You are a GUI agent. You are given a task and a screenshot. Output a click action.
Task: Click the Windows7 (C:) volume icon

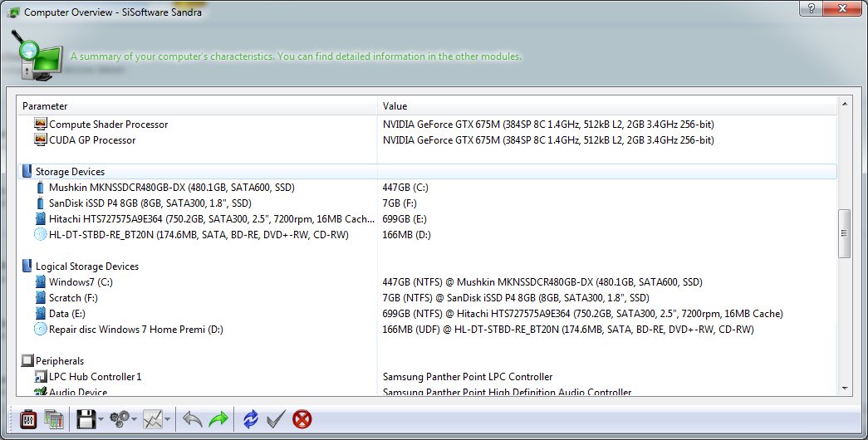(x=40, y=282)
